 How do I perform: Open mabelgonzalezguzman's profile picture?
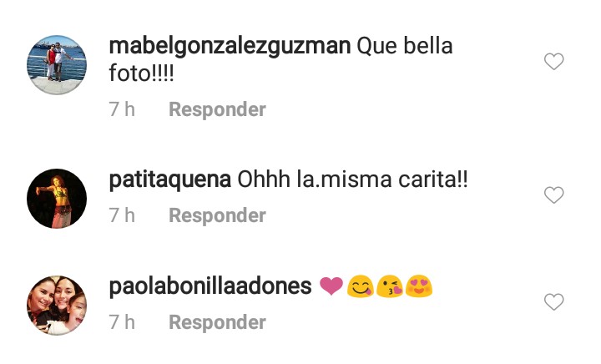tap(57, 65)
